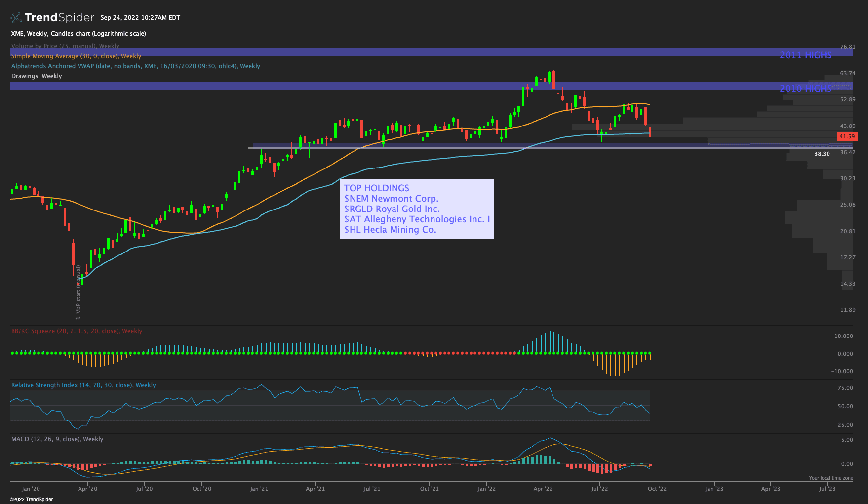
Task: Click the XME Weekly Candles chart title
Action: 79,34
